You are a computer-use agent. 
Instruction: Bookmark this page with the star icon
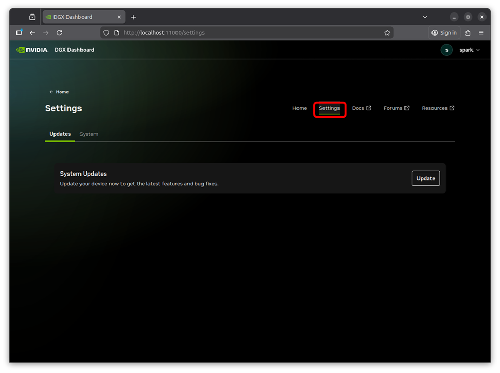[x=387, y=33]
